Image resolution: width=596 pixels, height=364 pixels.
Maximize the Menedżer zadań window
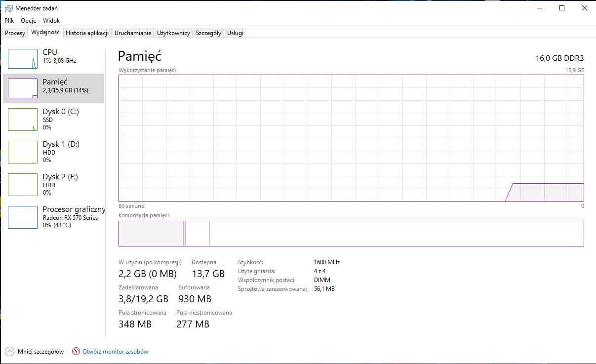pos(562,8)
